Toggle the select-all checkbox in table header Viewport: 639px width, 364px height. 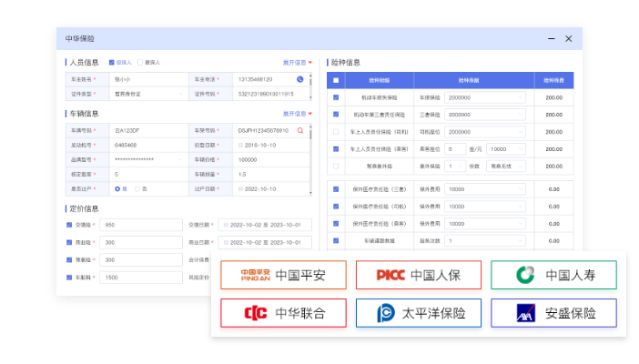(336, 80)
